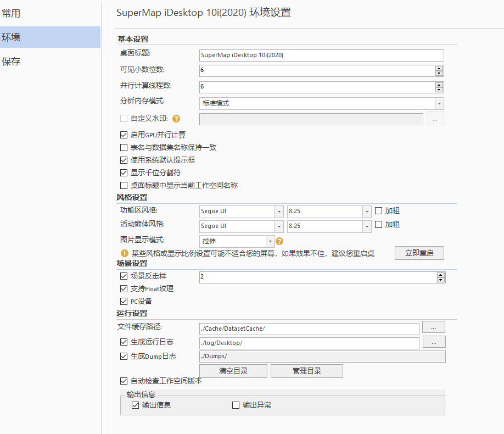Browse for 文件缓存路径 folder
The height and width of the screenshot is (434, 504).
[x=434, y=327]
